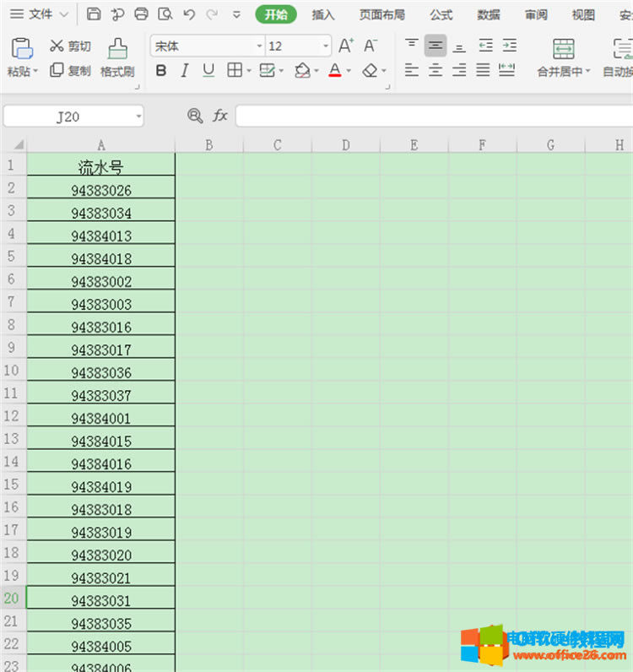This screenshot has width=633, height=672.
Task: Switch to the Insert (插入) tab
Action: 323,14
